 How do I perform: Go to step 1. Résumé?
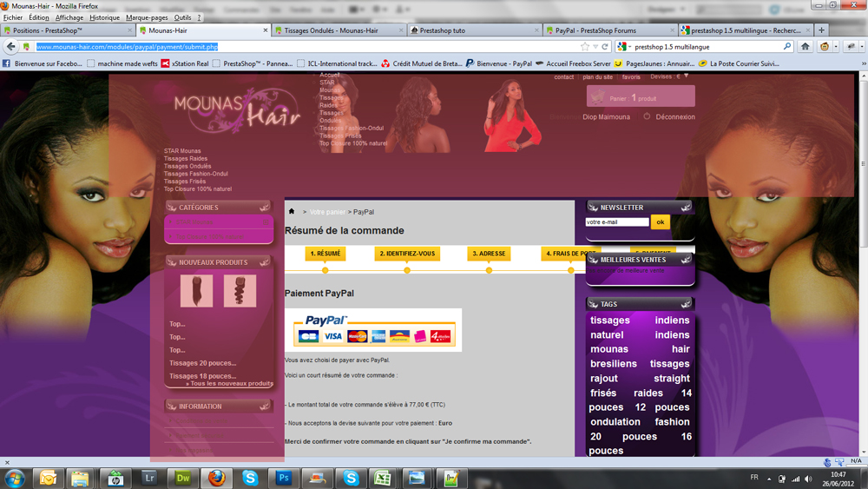tap(325, 253)
